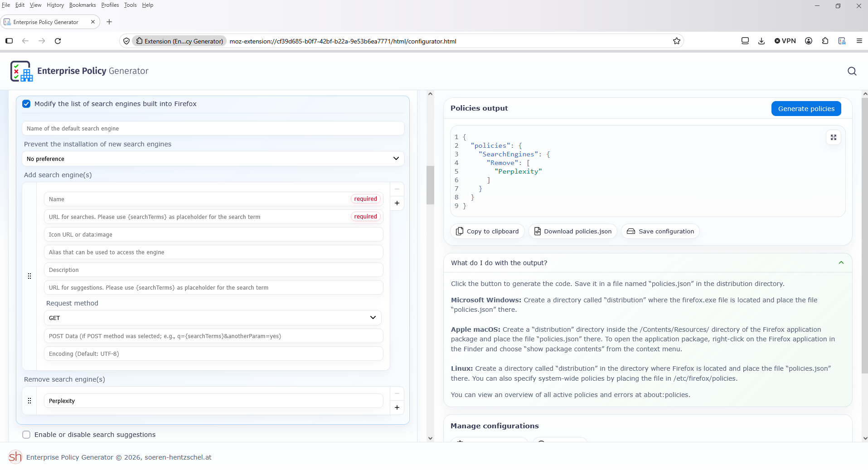
Task: Click the tracking protection shield icon
Action: tap(126, 41)
